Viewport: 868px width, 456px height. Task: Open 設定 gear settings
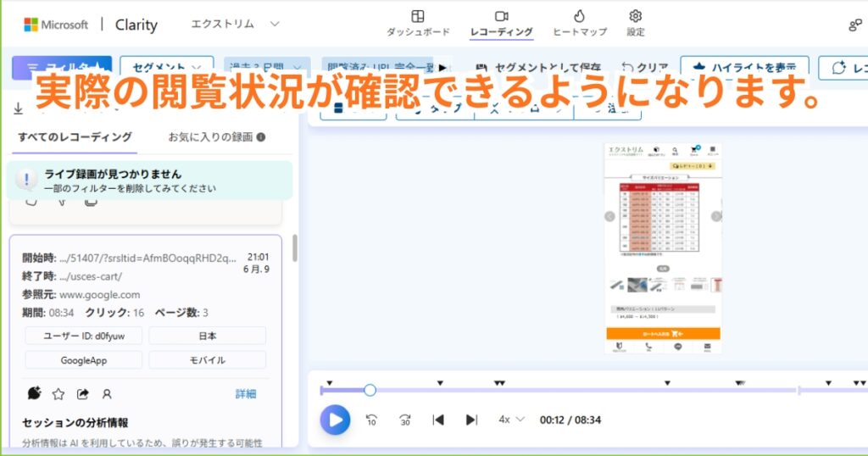point(636,24)
